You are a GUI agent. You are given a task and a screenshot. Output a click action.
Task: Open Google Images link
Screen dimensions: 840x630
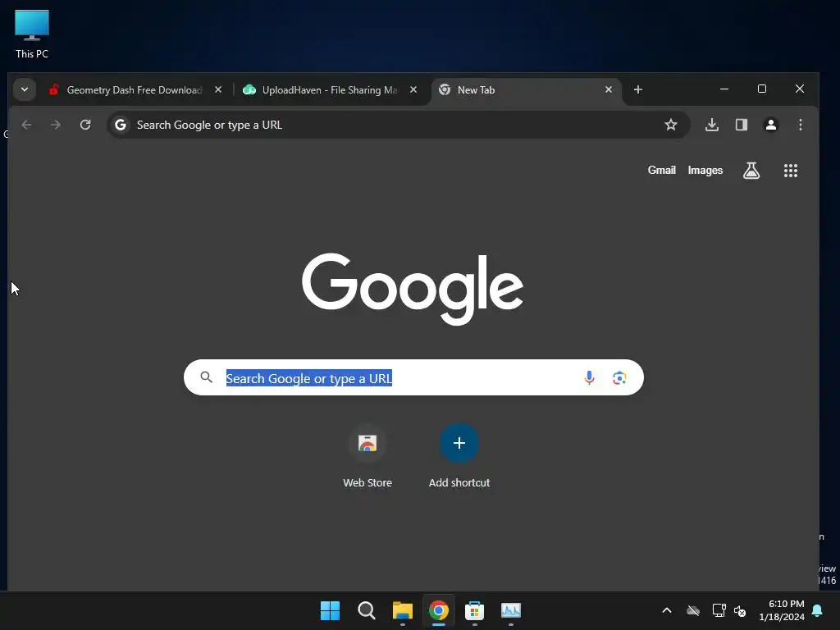click(x=705, y=171)
